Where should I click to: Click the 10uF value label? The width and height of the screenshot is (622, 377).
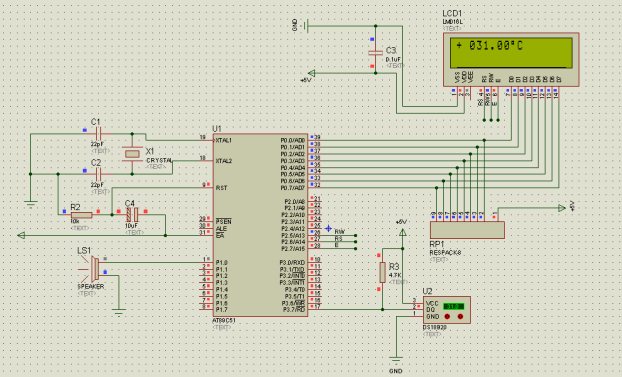pos(131,226)
